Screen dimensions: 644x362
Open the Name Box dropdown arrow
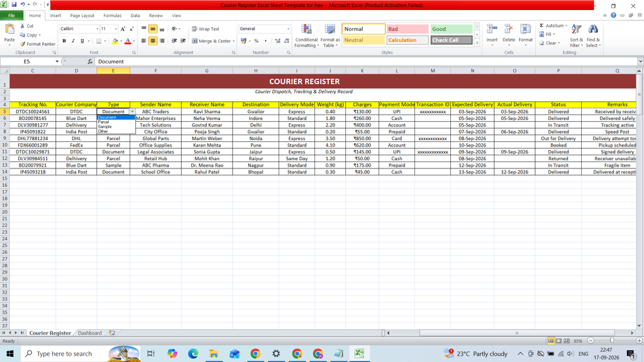pos(57,62)
